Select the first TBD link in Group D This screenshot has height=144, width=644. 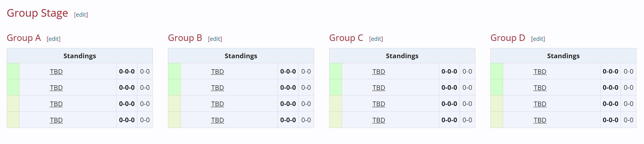[540, 72]
